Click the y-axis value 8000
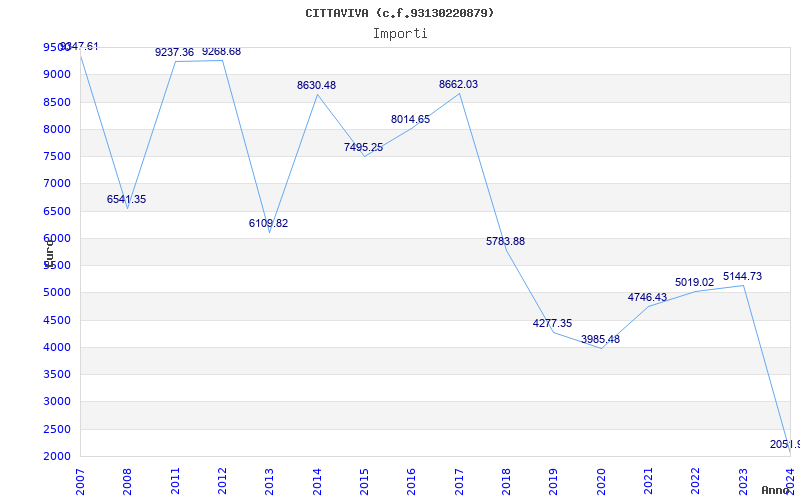This screenshot has width=800, height=500. point(57,129)
